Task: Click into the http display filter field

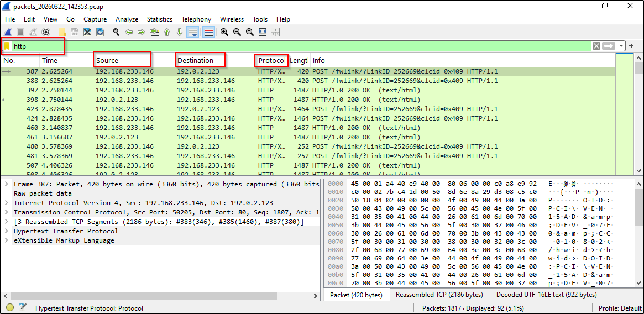Action: coord(276,46)
